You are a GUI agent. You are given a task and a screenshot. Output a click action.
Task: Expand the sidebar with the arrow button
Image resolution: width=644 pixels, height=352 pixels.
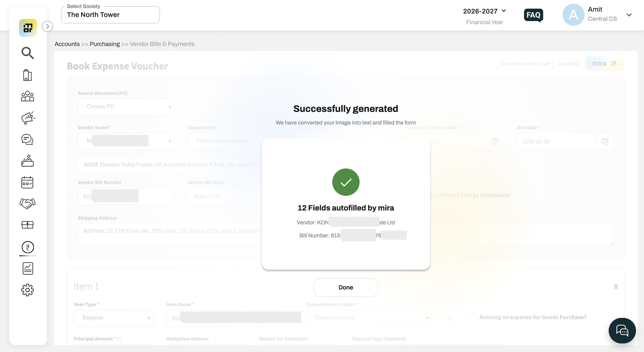(47, 26)
